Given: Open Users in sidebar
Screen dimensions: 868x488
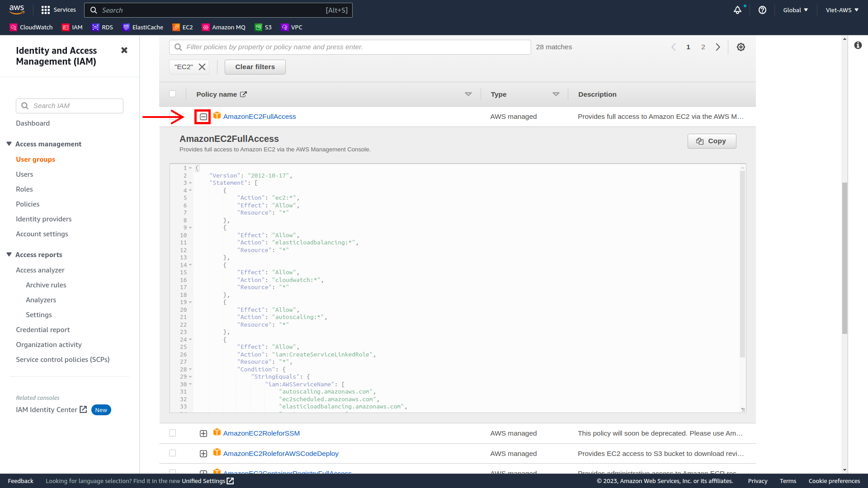Looking at the screenshot, I should tap(24, 174).
